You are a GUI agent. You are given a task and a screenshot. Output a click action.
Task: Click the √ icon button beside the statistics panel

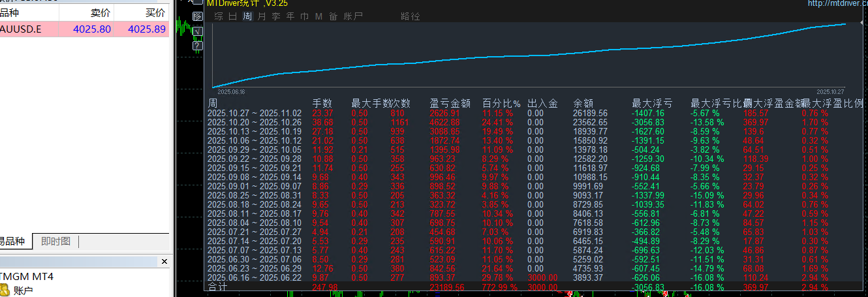tap(198, 31)
